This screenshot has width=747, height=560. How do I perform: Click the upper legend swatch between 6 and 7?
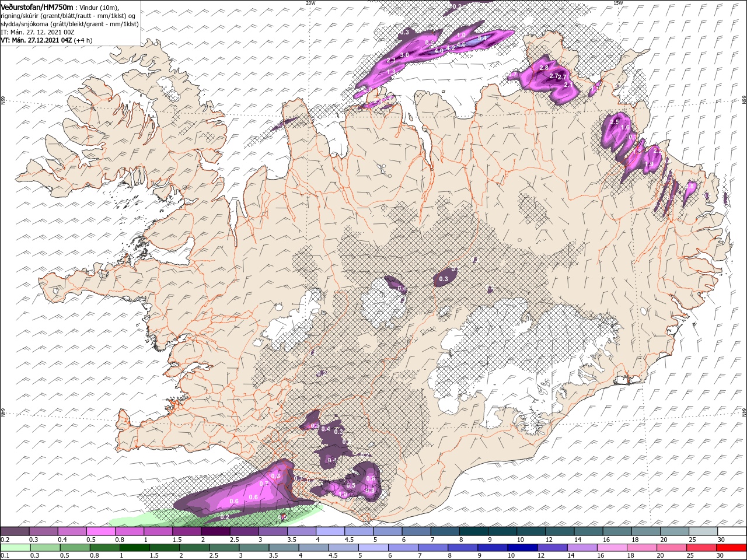[x=416, y=531]
